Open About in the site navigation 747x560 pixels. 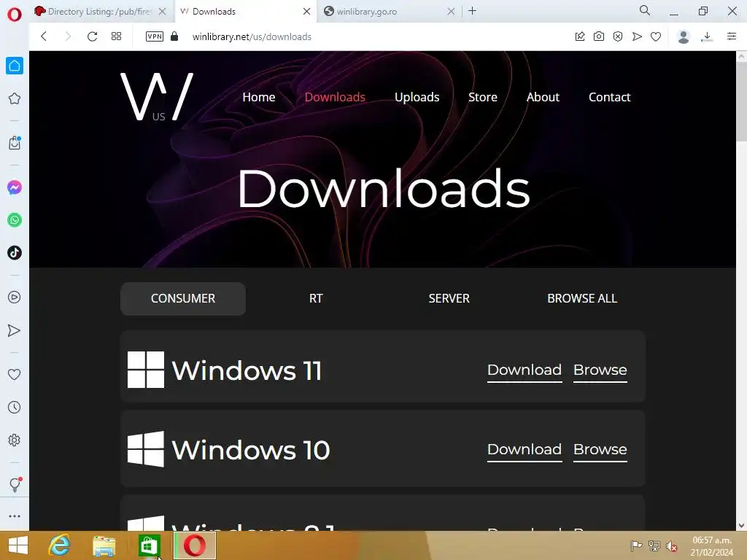543,97
